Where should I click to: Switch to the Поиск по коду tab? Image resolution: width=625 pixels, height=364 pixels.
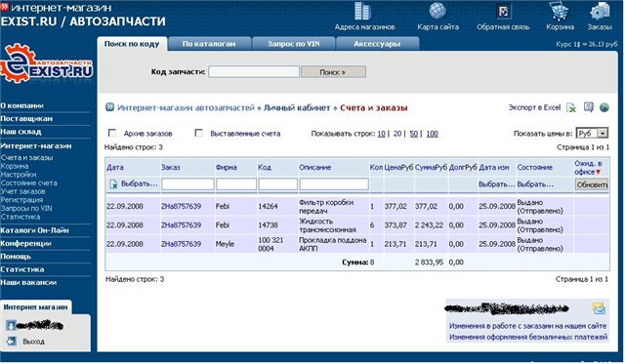tap(132, 44)
